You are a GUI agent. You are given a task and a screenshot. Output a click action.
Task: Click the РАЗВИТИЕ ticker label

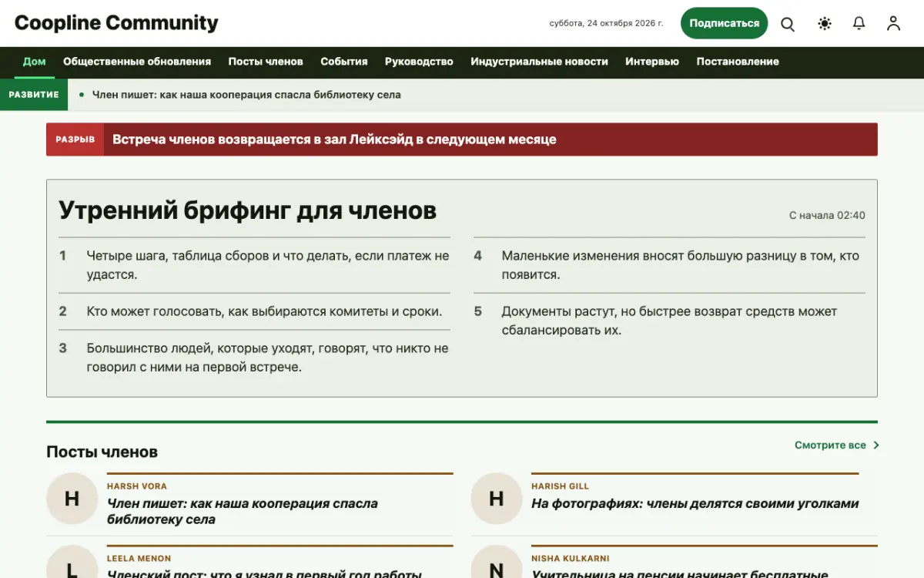(x=34, y=95)
